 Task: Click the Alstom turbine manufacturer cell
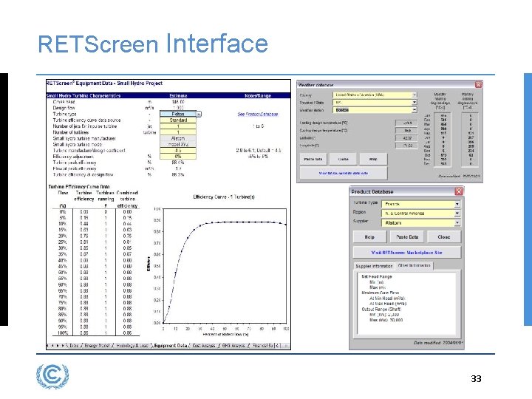pyautogui.click(x=178, y=138)
